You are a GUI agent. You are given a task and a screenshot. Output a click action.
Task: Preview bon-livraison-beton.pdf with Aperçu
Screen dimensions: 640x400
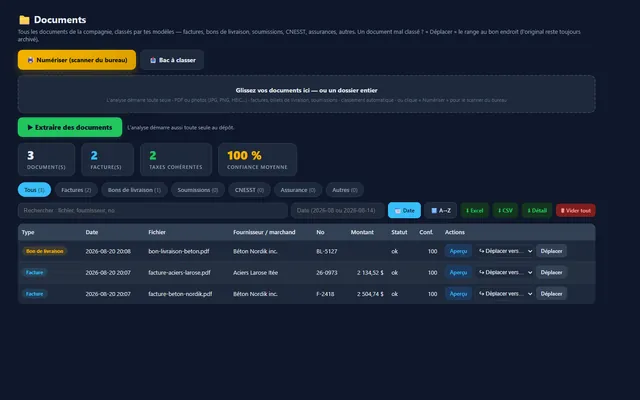click(458, 251)
